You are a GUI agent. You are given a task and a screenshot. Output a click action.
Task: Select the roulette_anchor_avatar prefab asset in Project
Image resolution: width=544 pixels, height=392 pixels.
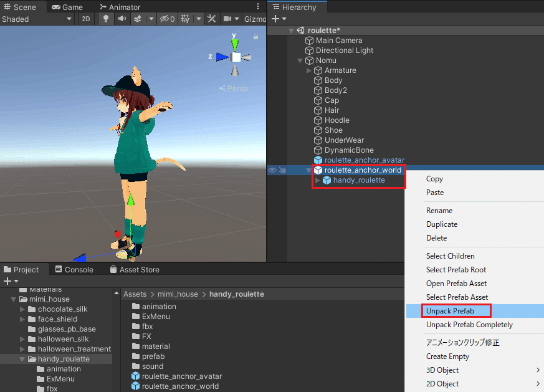point(182,376)
